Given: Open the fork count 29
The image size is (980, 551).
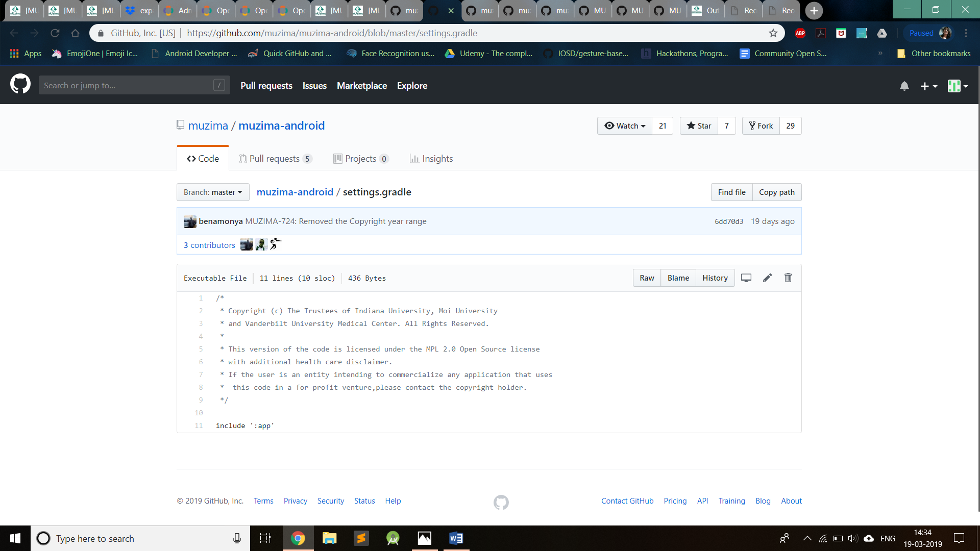Looking at the screenshot, I should (x=790, y=126).
